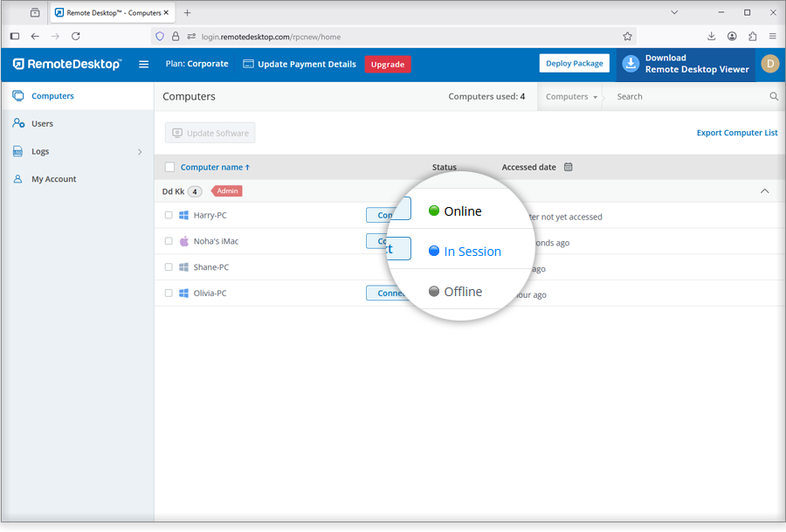Image resolution: width=786 pixels, height=532 pixels.
Task: Click the search magnifier icon
Action: pos(774,97)
